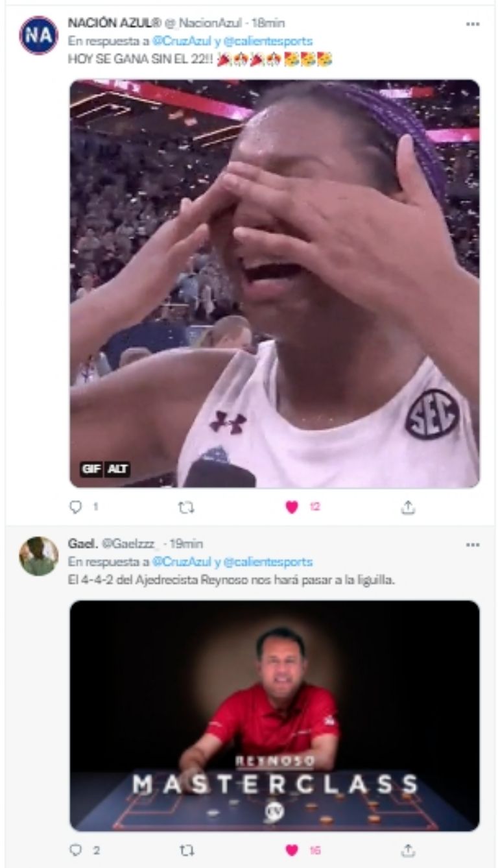Screen dimensions: 498x868
Task: Click the ALT badge on the GIF
Action: tap(117, 469)
